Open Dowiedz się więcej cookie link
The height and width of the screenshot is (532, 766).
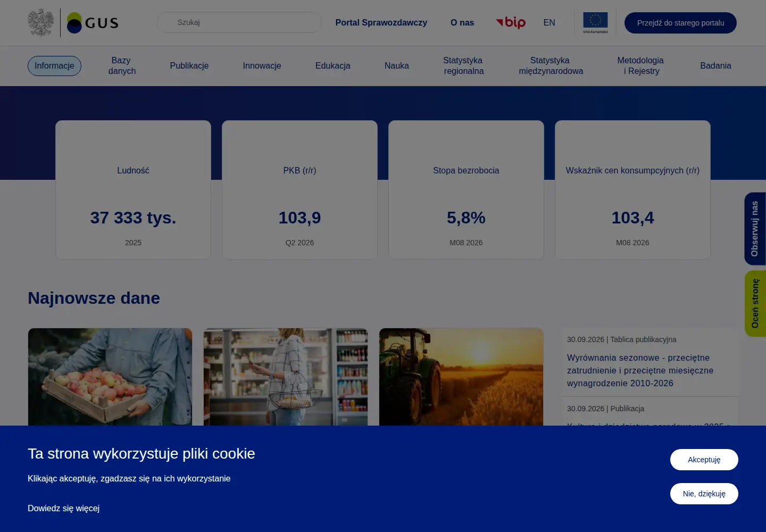(x=64, y=508)
